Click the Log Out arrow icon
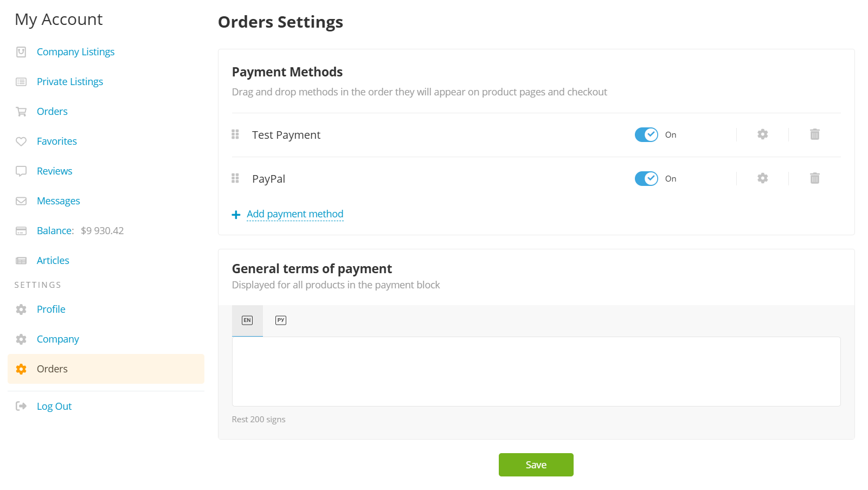Image resolution: width=868 pixels, height=490 pixels. coord(21,406)
